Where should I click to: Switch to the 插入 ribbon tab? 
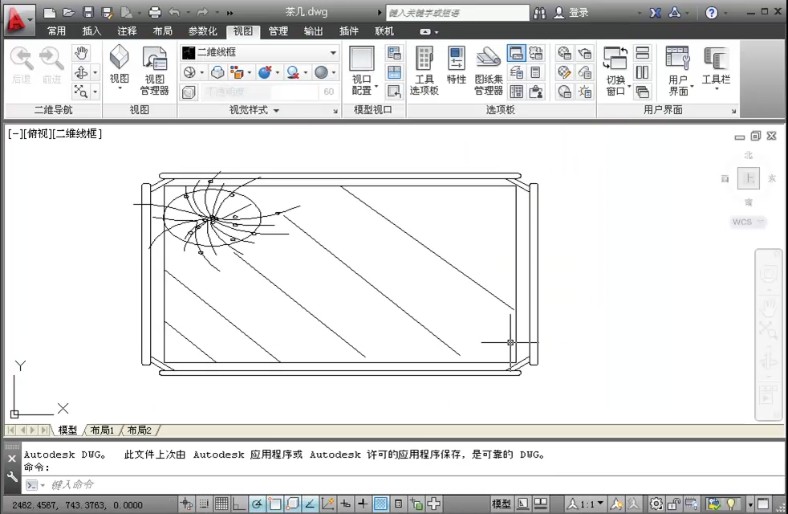(x=91, y=31)
